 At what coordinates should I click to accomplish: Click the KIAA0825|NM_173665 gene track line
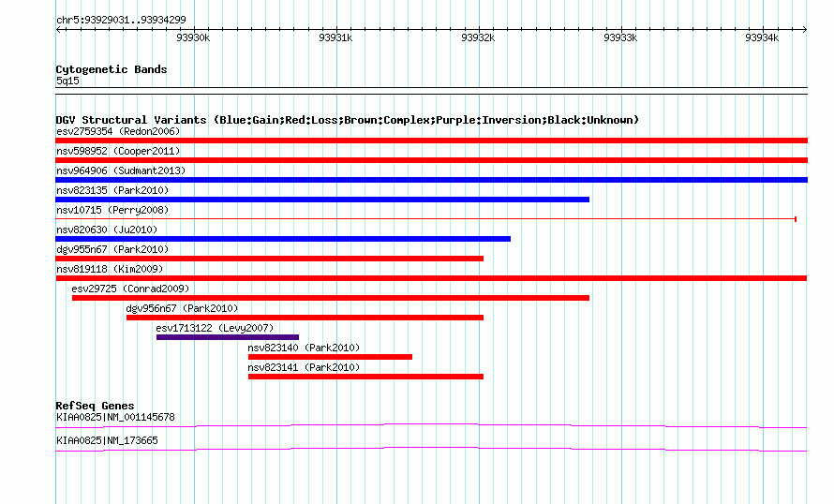click(x=431, y=450)
